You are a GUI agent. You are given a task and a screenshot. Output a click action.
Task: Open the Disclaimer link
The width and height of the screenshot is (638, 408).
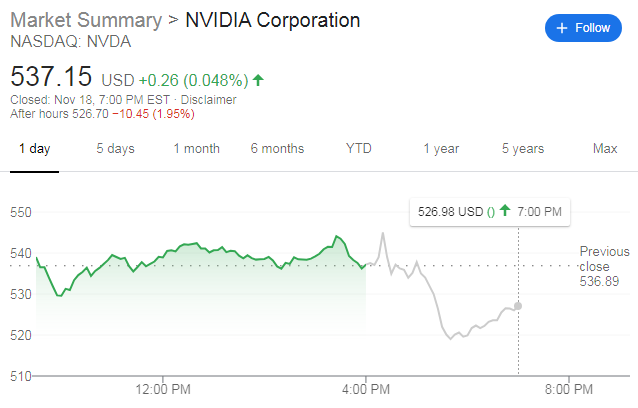tap(210, 100)
